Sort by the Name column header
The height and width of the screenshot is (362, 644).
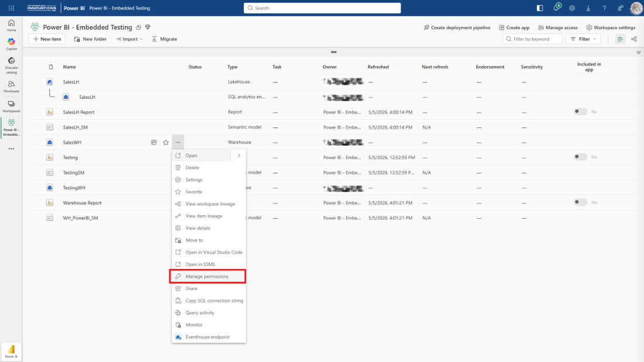coord(70,67)
